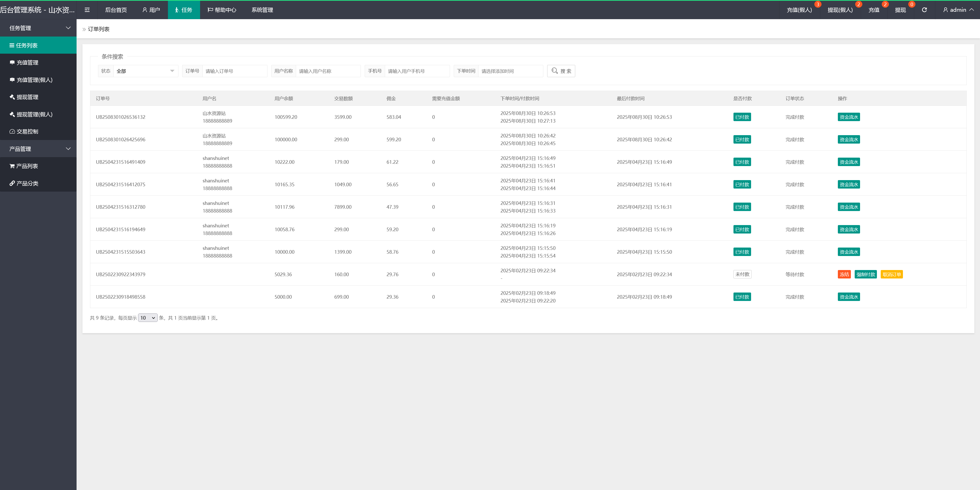Open 系统管理 in the top menu
This screenshot has width=980, height=490.
262,10
